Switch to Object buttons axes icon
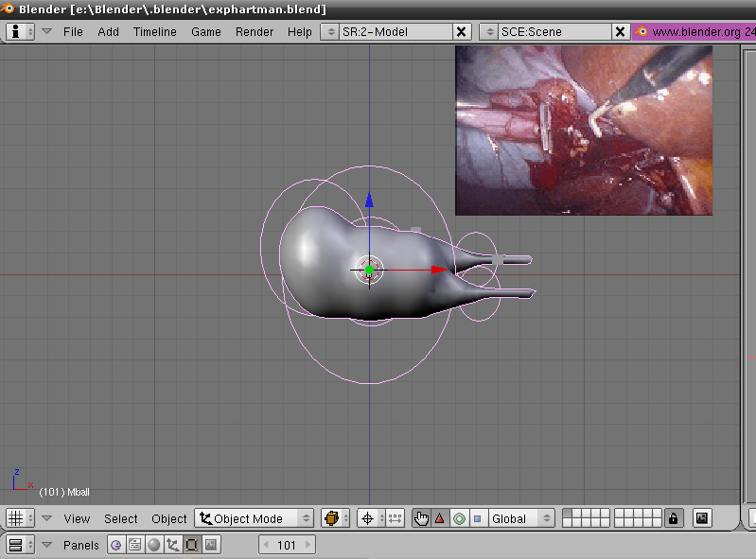Image resolution: width=756 pixels, height=559 pixels. click(x=172, y=545)
